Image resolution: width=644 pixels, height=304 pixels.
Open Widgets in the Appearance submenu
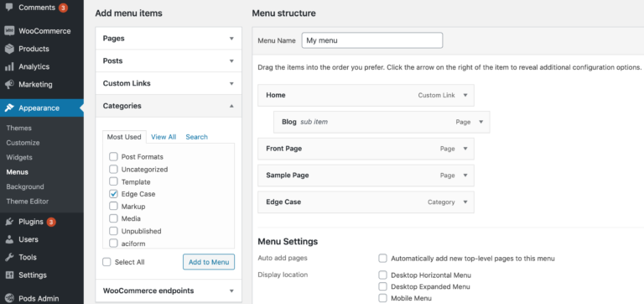coord(19,157)
